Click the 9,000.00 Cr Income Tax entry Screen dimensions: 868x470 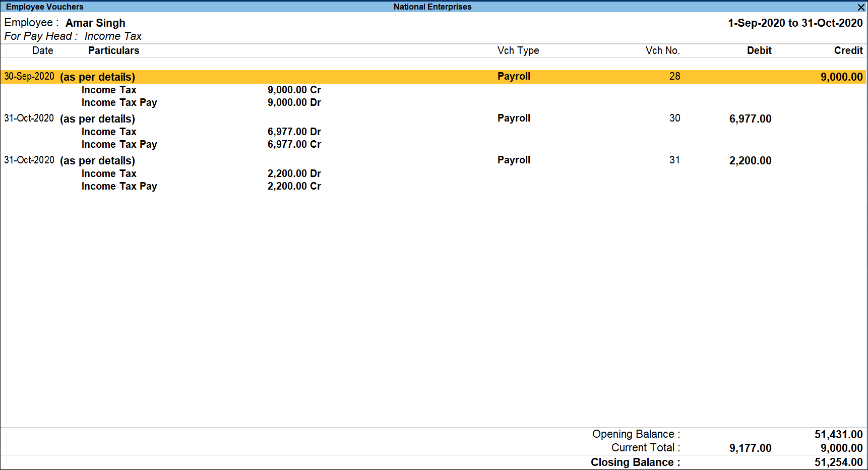click(294, 90)
